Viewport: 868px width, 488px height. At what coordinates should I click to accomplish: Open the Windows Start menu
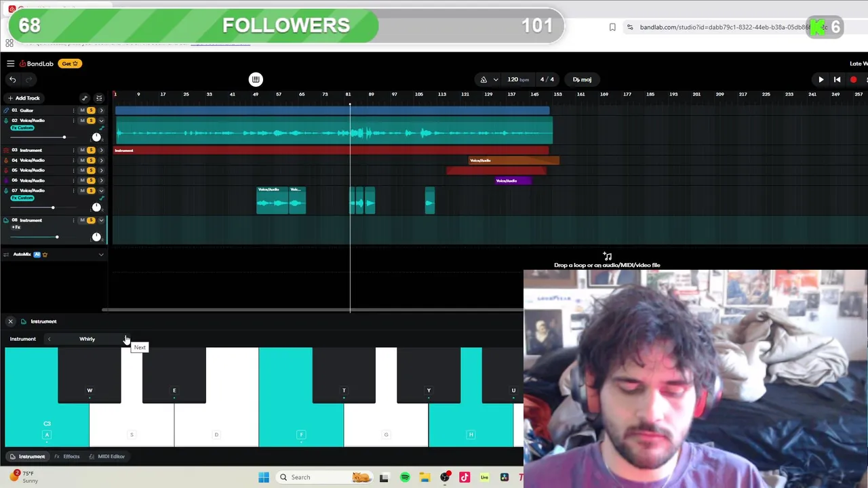264,477
